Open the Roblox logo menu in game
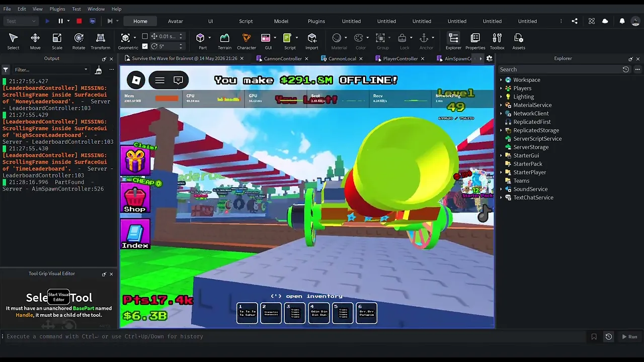This screenshot has width=644, height=362. [136, 80]
